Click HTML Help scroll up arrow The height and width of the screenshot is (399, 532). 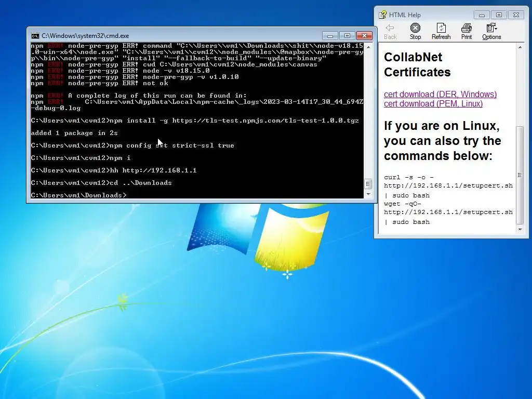pyautogui.click(x=520, y=47)
